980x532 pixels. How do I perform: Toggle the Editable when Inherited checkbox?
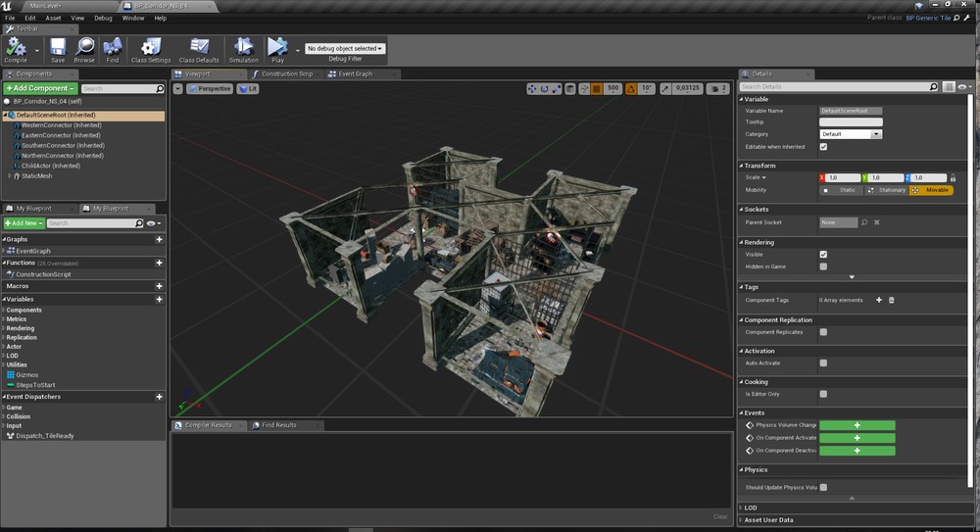tap(823, 147)
